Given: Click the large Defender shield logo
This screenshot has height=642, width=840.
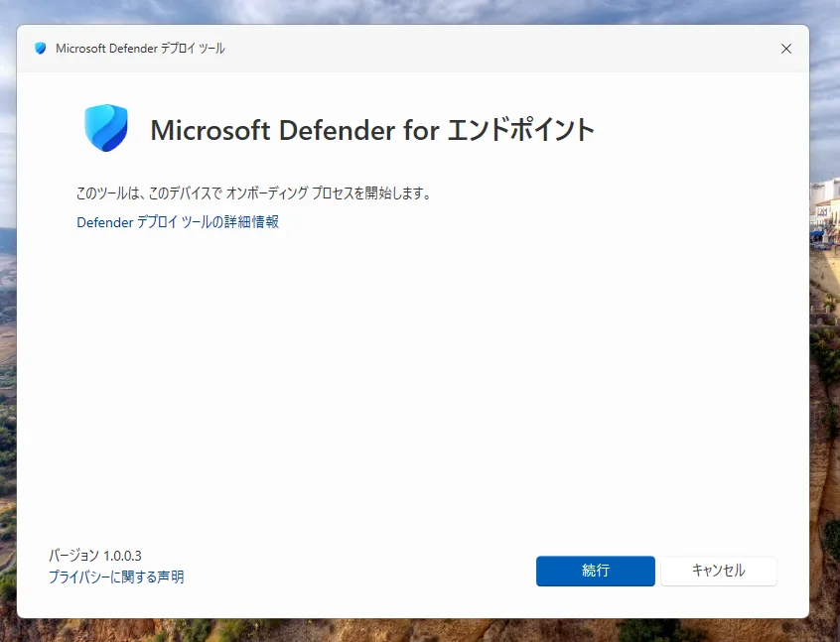Looking at the screenshot, I should tap(106, 128).
